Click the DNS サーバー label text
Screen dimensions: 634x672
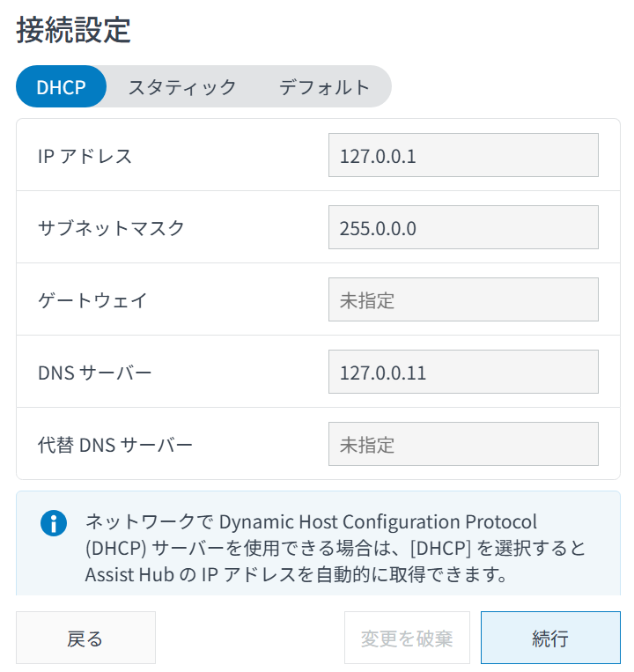(95, 373)
